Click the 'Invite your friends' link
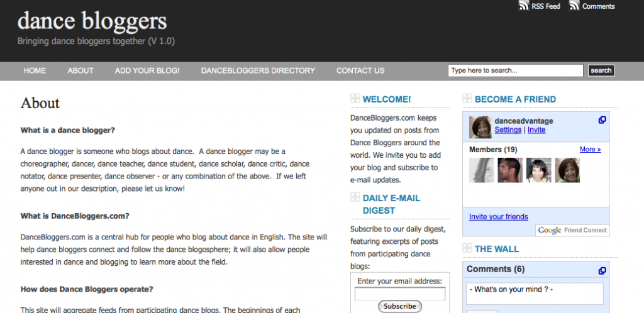 click(498, 217)
